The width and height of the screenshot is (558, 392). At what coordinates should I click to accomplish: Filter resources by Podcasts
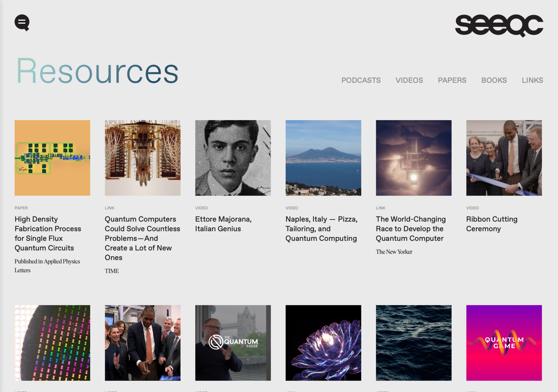tap(361, 80)
